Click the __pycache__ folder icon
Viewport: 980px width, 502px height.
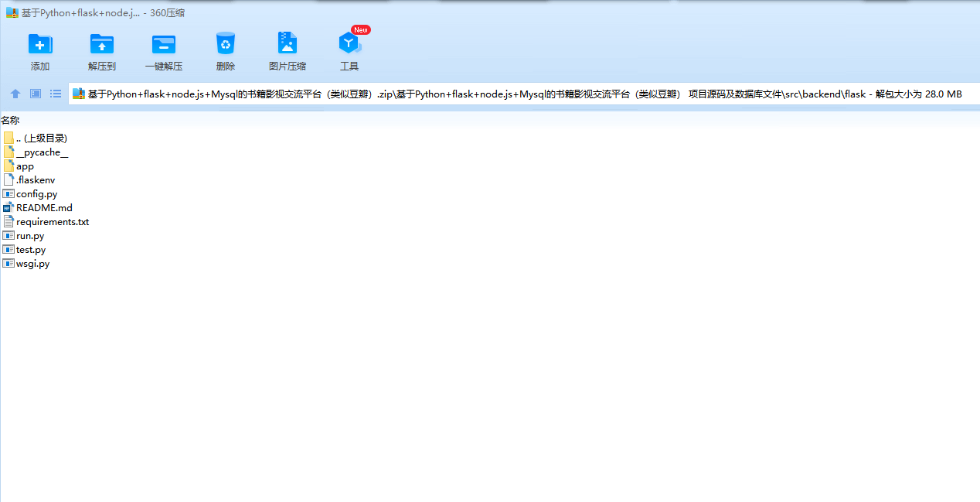[x=9, y=152]
